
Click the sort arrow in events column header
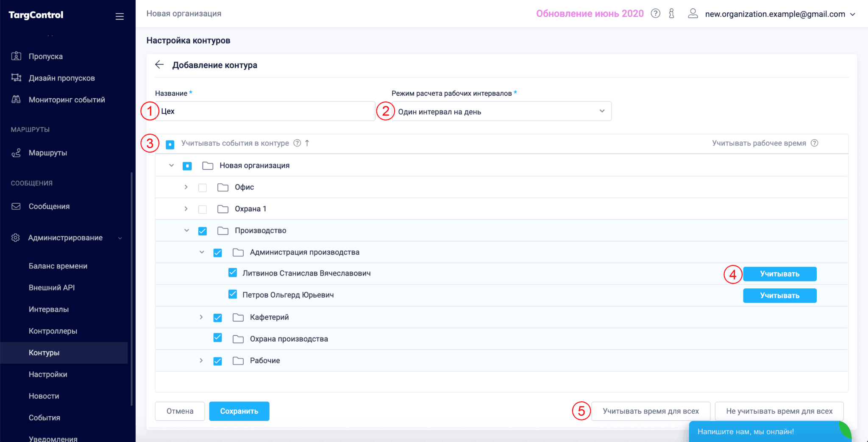pyautogui.click(x=307, y=143)
